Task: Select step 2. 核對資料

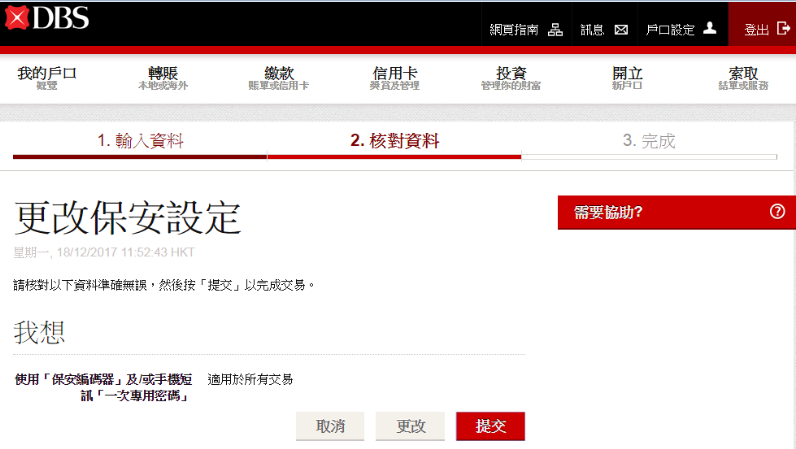Action: point(394,141)
